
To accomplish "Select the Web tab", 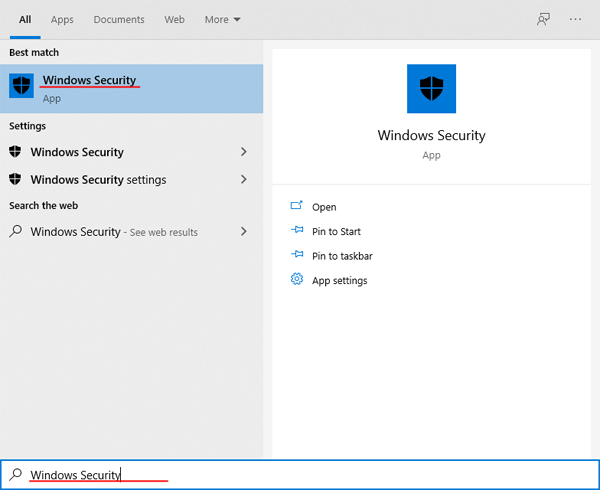I will point(174,20).
